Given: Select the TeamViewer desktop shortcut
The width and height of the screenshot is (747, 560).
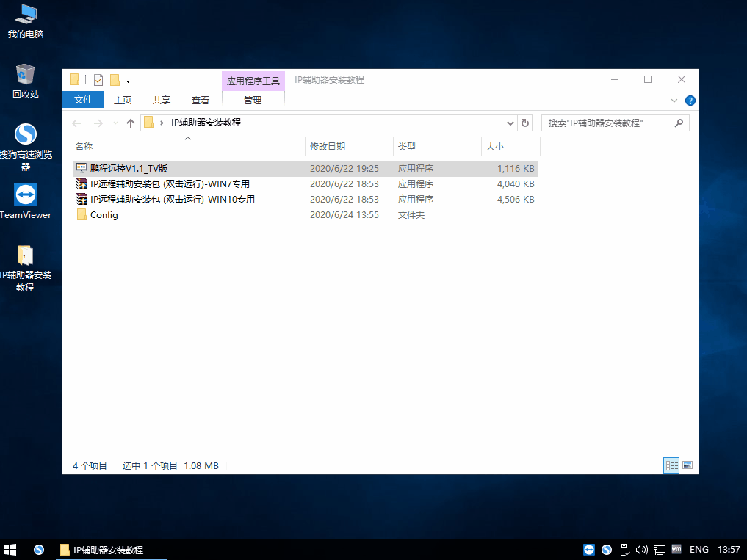Looking at the screenshot, I should click(x=25, y=201).
